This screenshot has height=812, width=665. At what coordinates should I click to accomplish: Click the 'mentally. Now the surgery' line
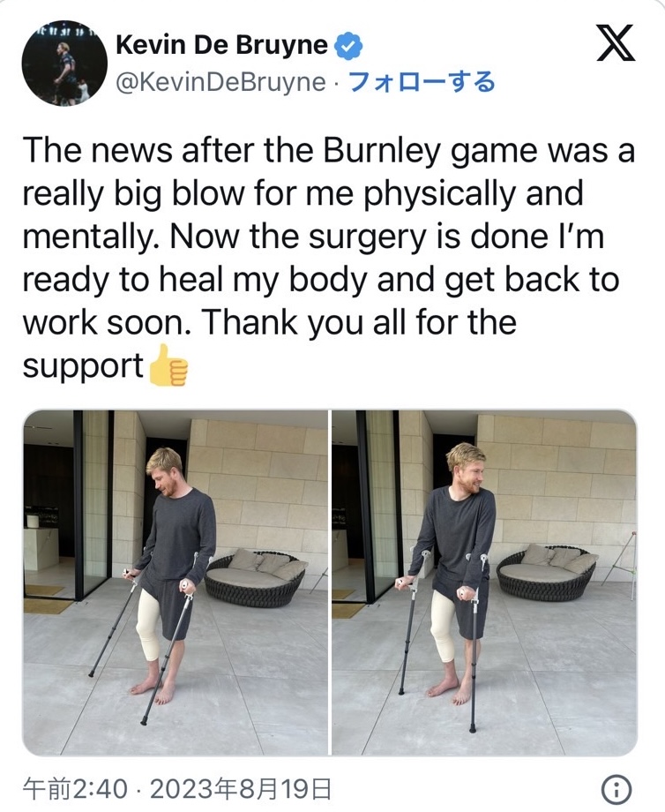click(x=314, y=237)
